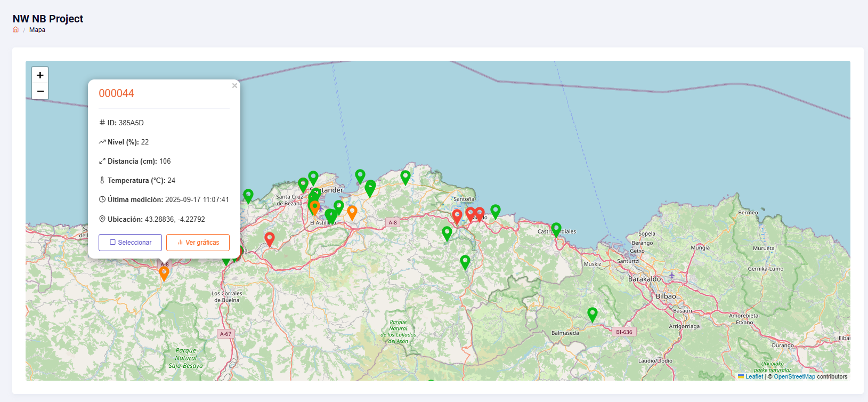
Task: Select green marker on Castro Urdiales
Action: 556,229
